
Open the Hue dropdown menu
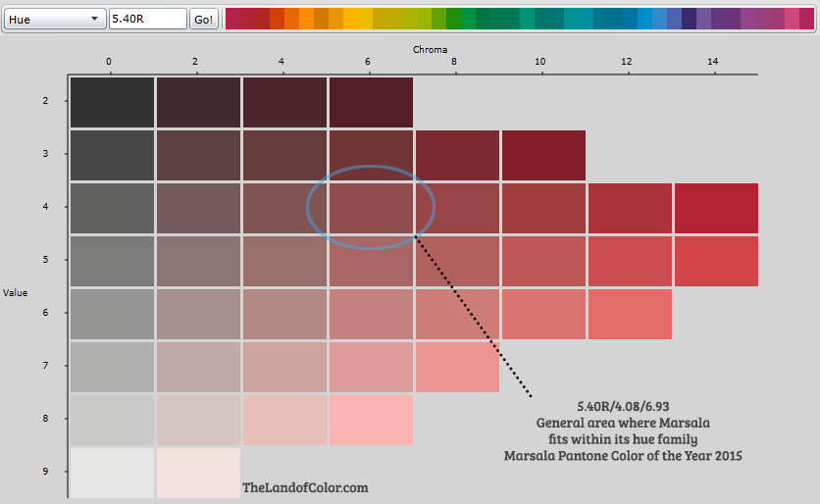click(53, 19)
